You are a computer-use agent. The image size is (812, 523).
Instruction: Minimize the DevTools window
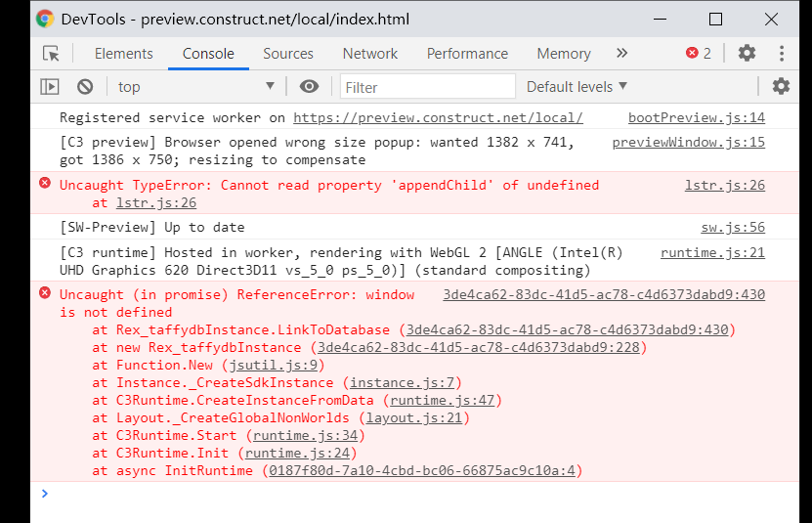pyautogui.click(x=660, y=20)
